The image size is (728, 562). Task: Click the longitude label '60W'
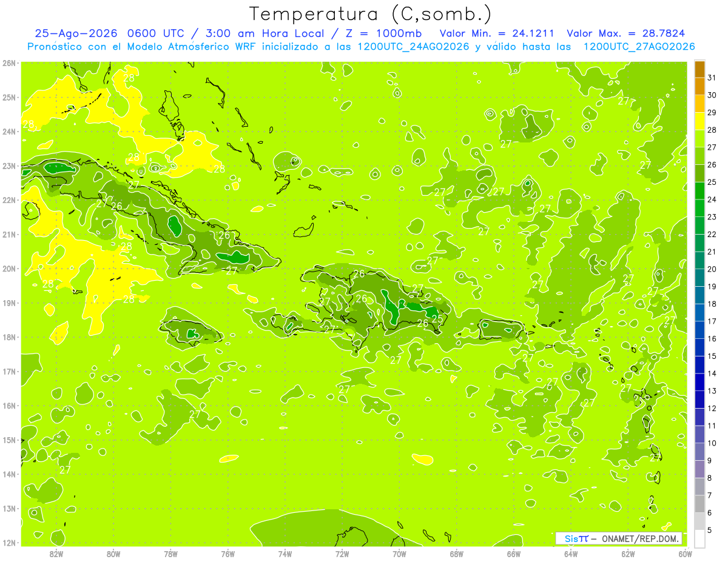point(684,554)
